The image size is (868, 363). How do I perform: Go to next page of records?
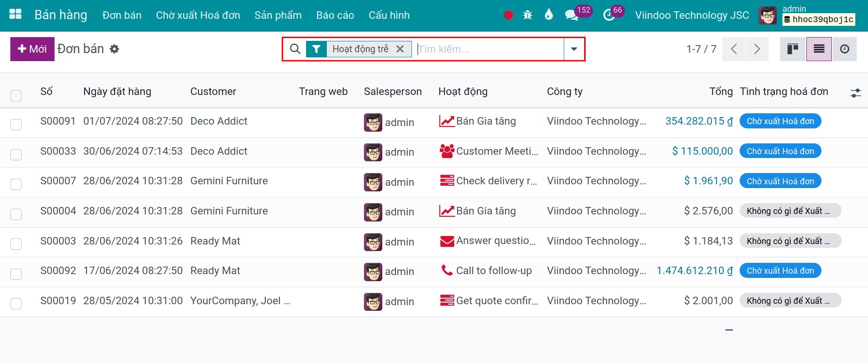pyautogui.click(x=757, y=49)
